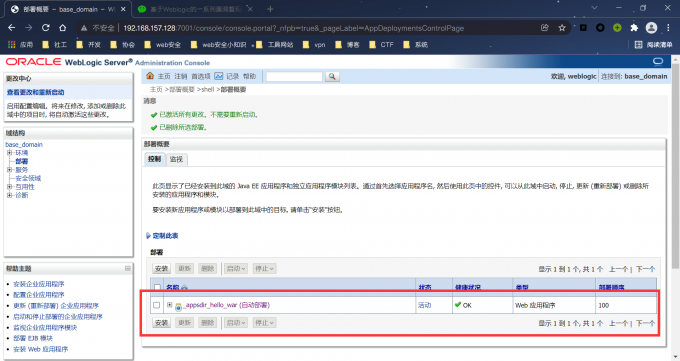680x361 pixels.
Task: Open the lower 停止 dropdown button
Action: (265, 323)
